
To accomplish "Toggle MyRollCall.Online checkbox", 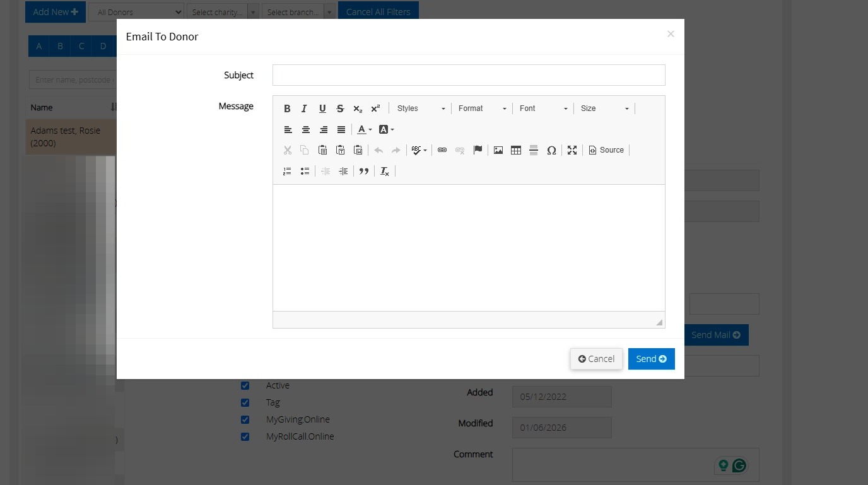I will click(x=245, y=436).
